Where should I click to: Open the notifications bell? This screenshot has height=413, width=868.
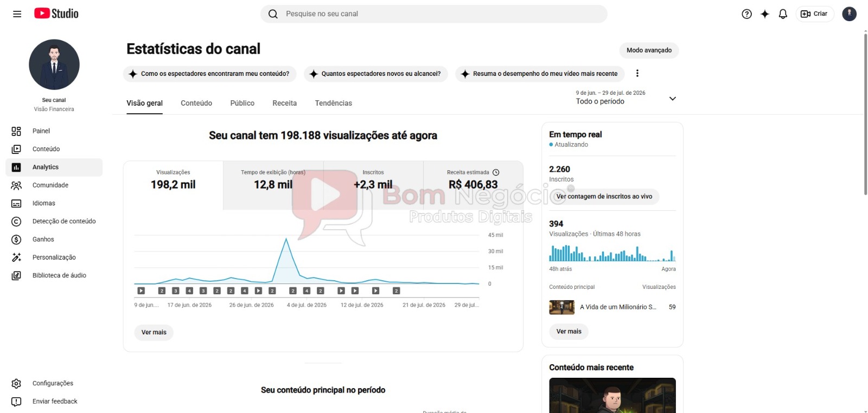783,14
